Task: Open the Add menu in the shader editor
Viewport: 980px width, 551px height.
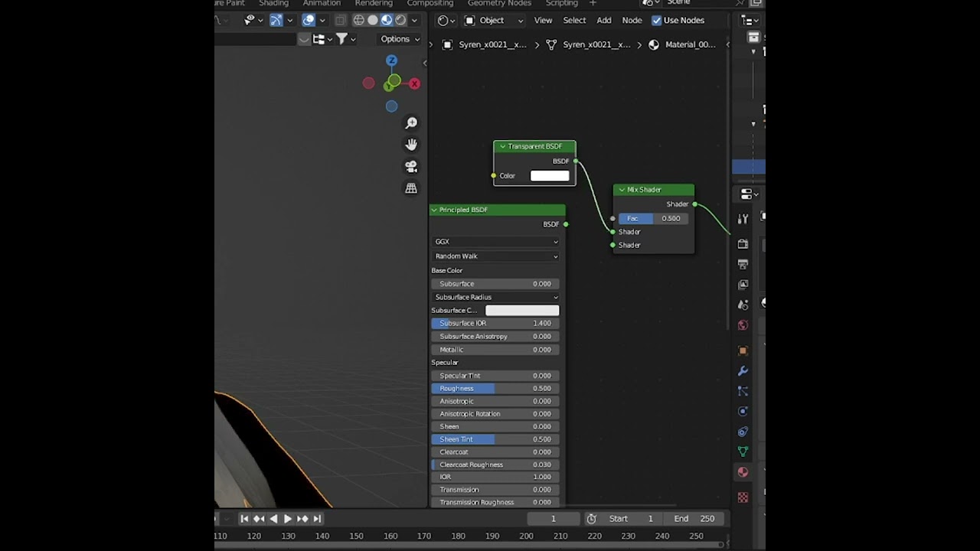Action: coord(604,20)
